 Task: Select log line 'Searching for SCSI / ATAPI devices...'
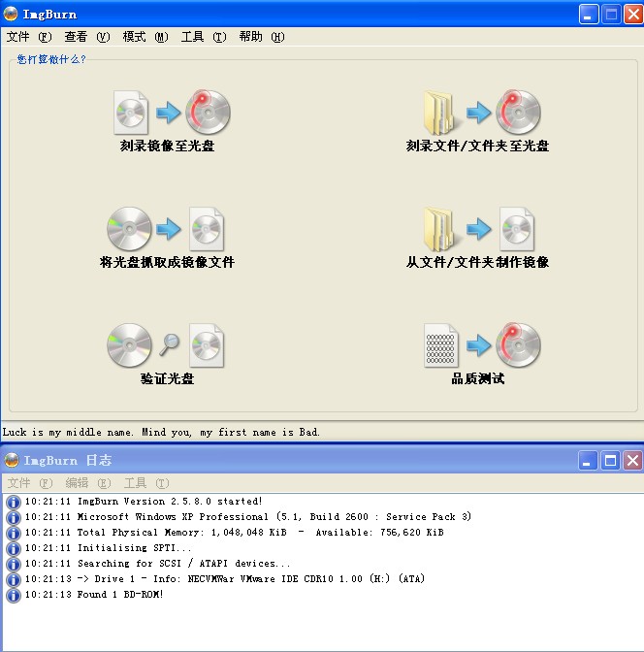[157, 564]
